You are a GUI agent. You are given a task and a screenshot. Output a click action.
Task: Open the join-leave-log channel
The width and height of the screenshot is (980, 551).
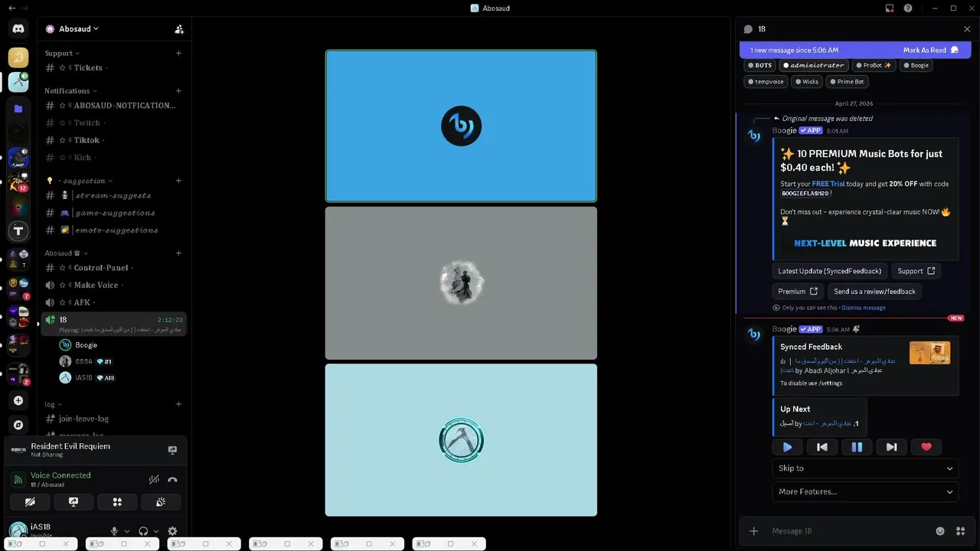click(113, 419)
